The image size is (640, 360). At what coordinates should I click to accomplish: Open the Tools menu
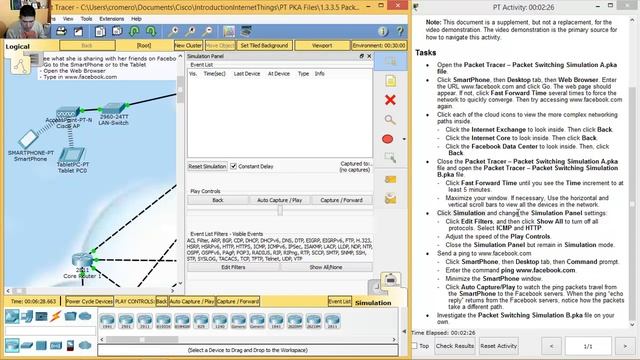pyautogui.click(x=86, y=19)
